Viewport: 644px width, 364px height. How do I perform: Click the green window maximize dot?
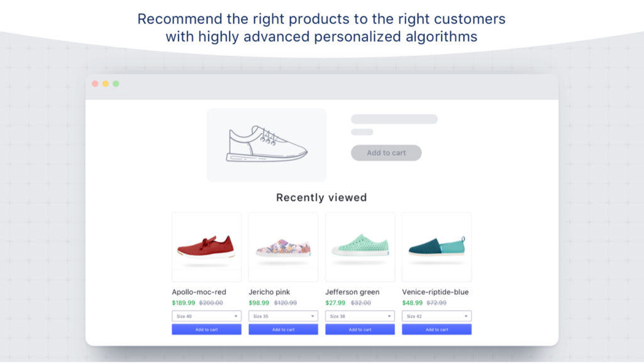116,84
